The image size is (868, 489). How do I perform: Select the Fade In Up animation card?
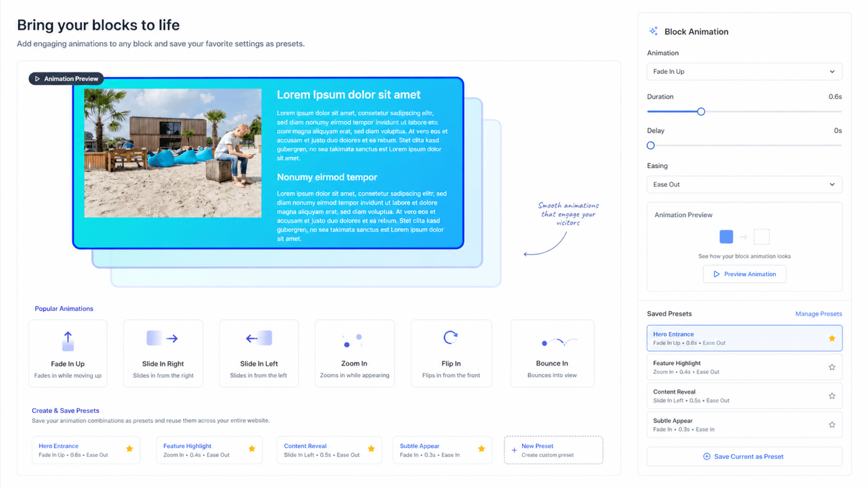point(68,353)
